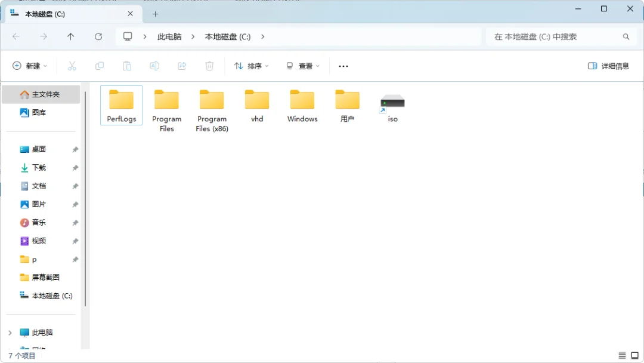The width and height of the screenshot is (644, 363).
Task: Open the 新建 dropdown menu
Action: click(30, 66)
